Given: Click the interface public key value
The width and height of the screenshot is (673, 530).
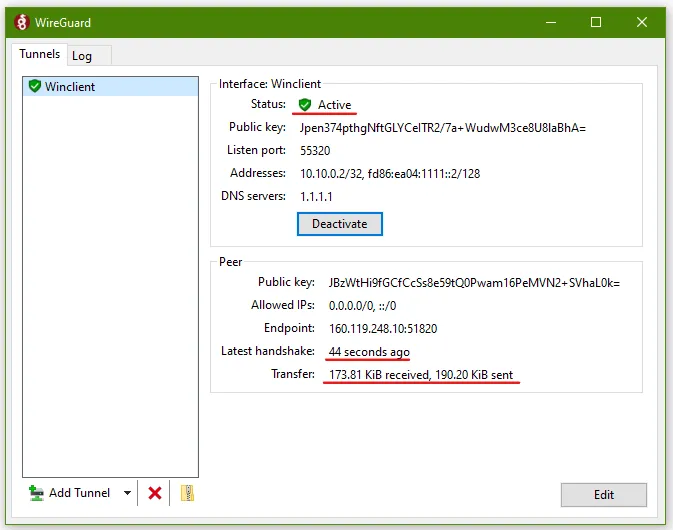Looking at the screenshot, I should point(443,128).
